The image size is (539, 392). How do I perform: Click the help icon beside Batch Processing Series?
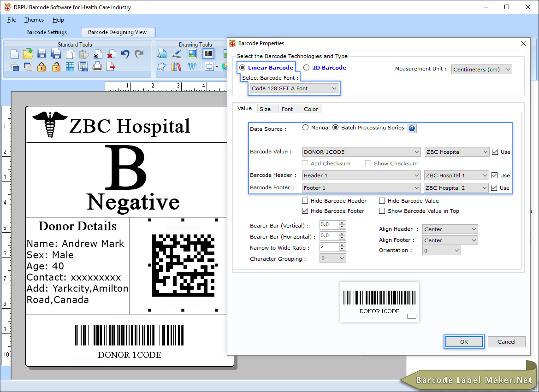pos(412,129)
